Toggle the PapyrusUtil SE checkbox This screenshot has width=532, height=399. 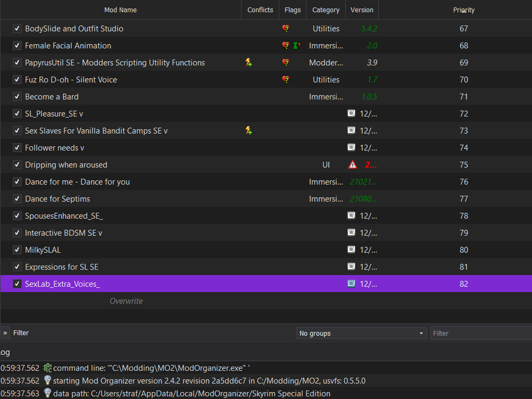point(18,62)
